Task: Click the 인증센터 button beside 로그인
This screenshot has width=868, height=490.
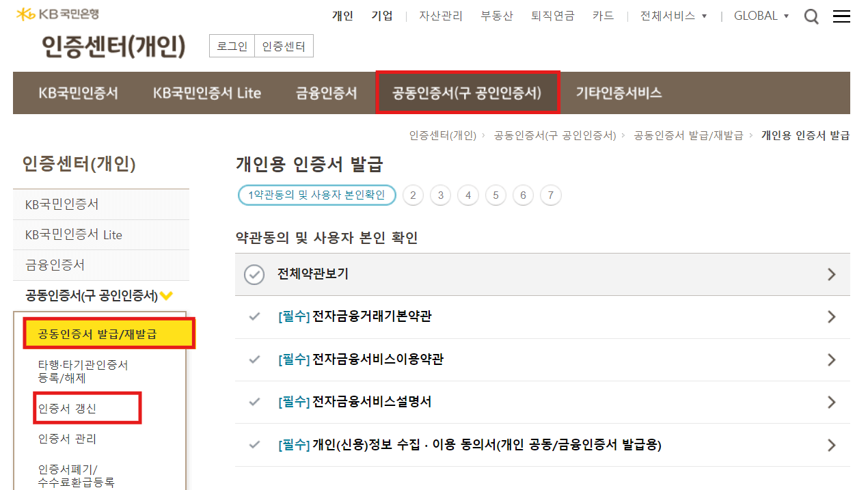Action: 284,46
